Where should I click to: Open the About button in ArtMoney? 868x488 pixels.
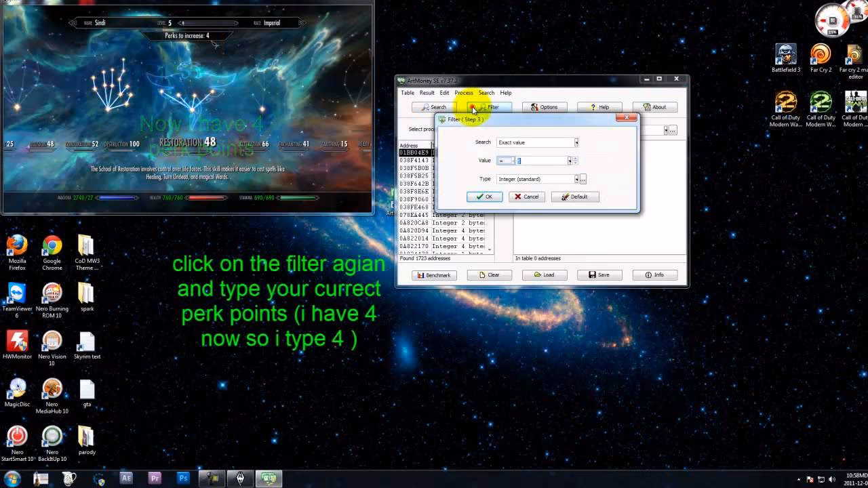655,107
